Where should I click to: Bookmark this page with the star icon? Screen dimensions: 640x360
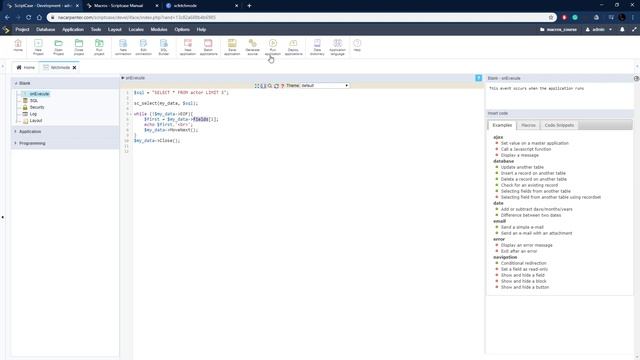tap(551, 18)
